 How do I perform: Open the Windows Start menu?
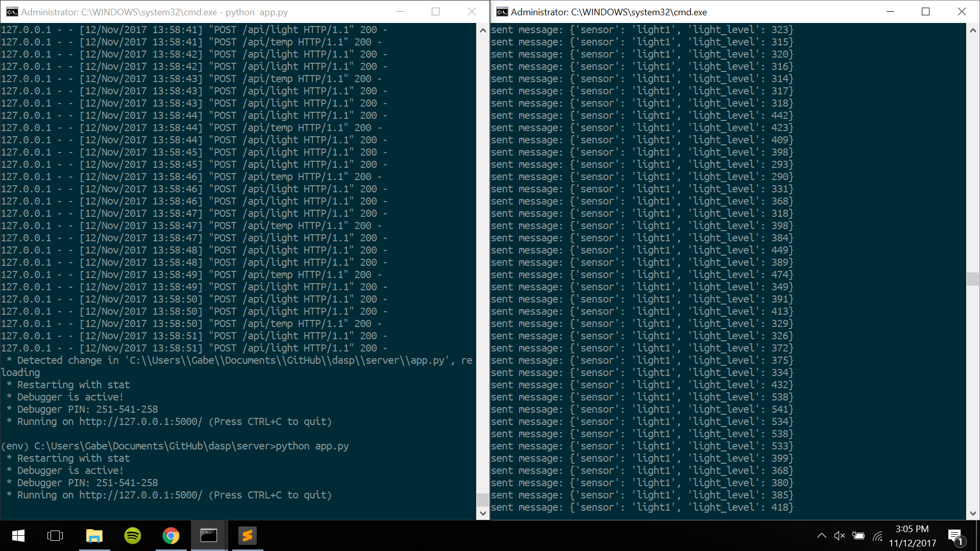point(18,536)
